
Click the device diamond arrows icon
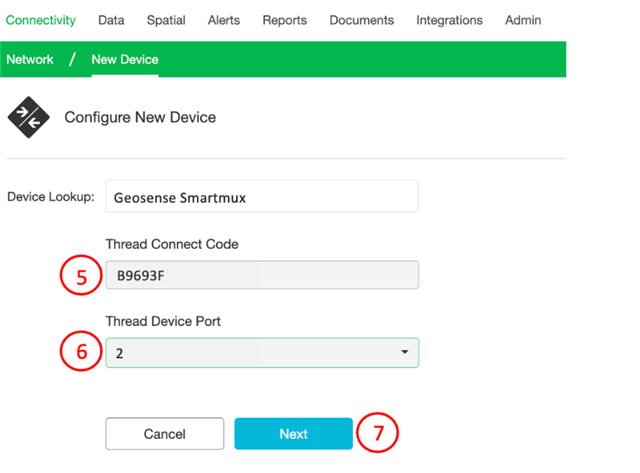click(29, 117)
